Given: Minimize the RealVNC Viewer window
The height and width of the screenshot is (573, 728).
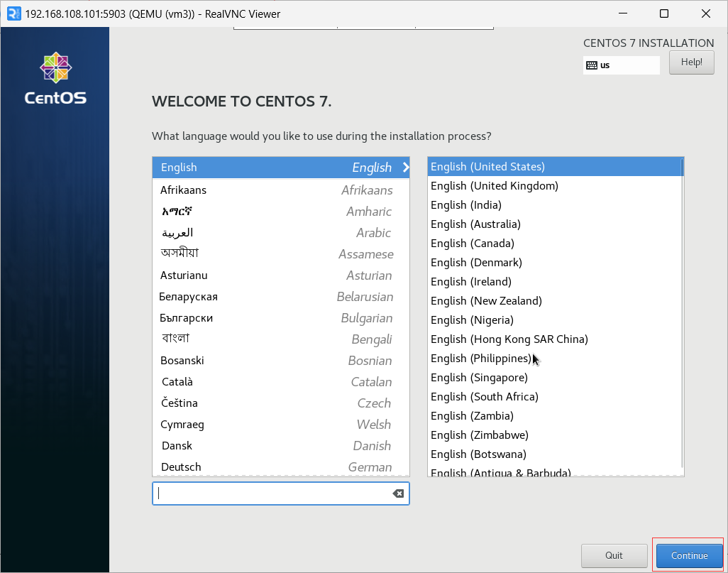Looking at the screenshot, I should coord(623,13).
